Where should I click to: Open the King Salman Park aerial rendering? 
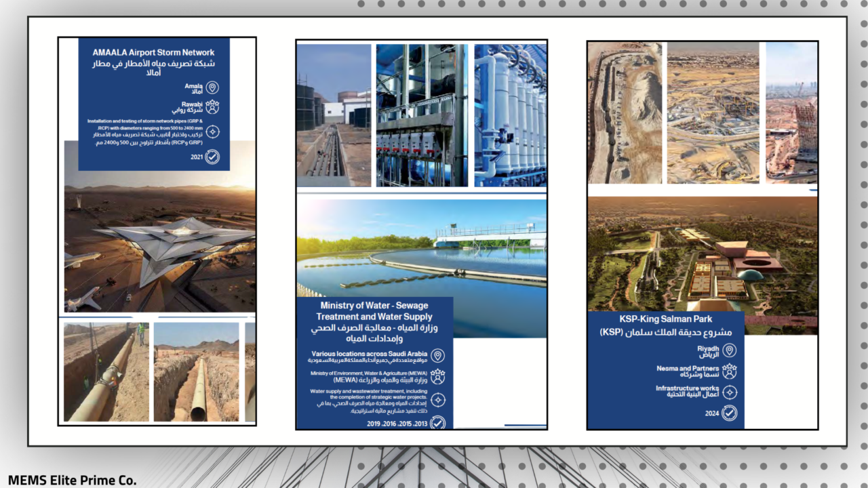click(703, 255)
